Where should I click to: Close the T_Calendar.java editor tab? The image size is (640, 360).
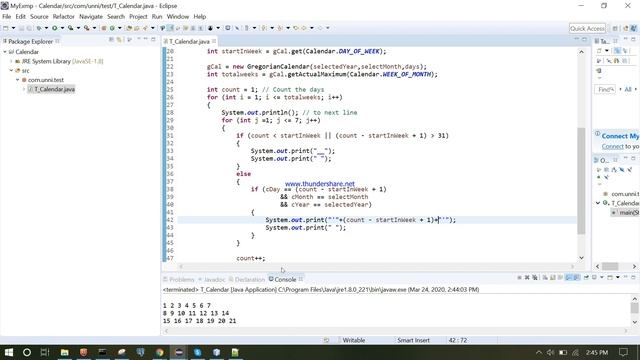click(214, 41)
